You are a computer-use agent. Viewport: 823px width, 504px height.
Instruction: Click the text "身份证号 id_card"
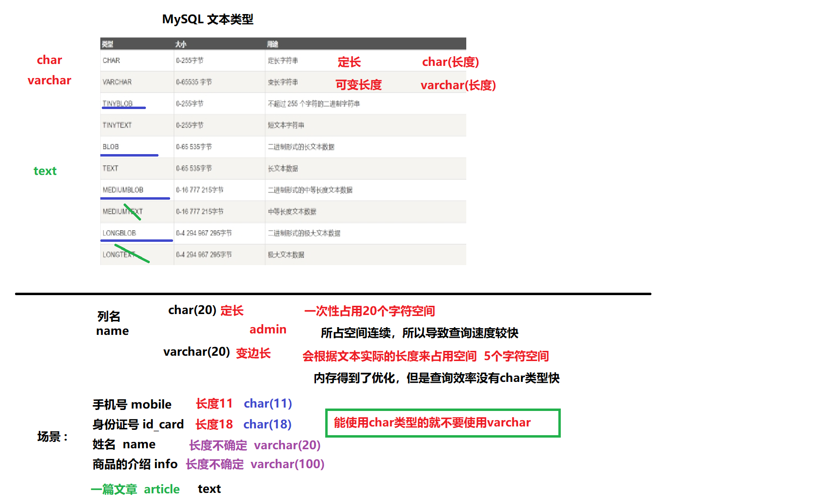click(x=138, y=425)
